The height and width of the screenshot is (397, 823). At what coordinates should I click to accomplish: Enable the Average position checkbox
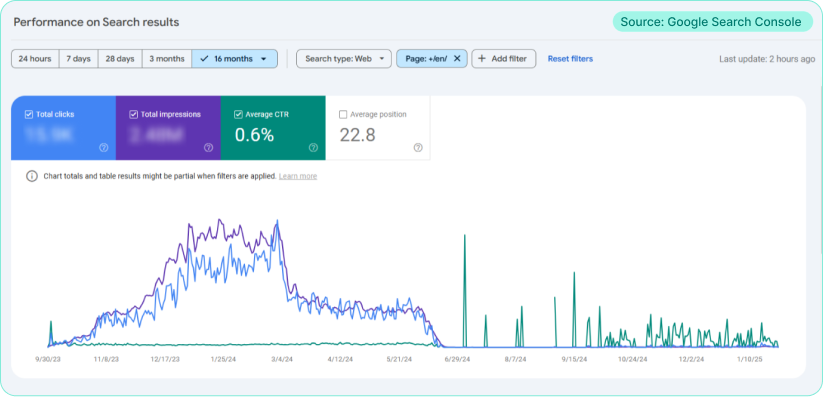coord(343,114)
